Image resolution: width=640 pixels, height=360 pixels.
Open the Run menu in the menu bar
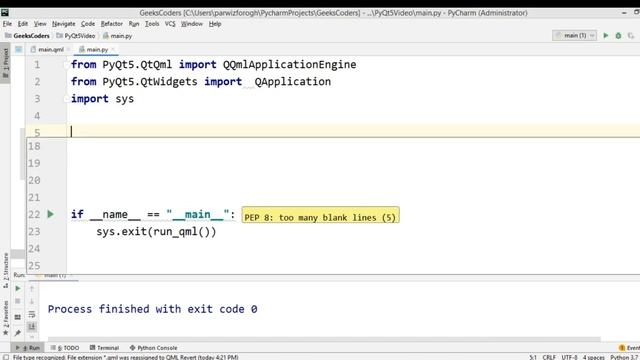point(134,24)
